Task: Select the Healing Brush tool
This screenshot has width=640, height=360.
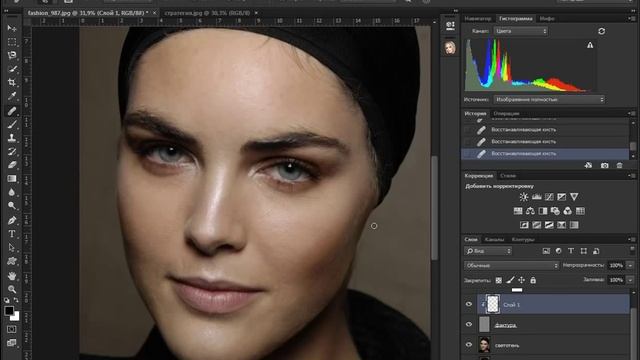Action: [12, 111]
